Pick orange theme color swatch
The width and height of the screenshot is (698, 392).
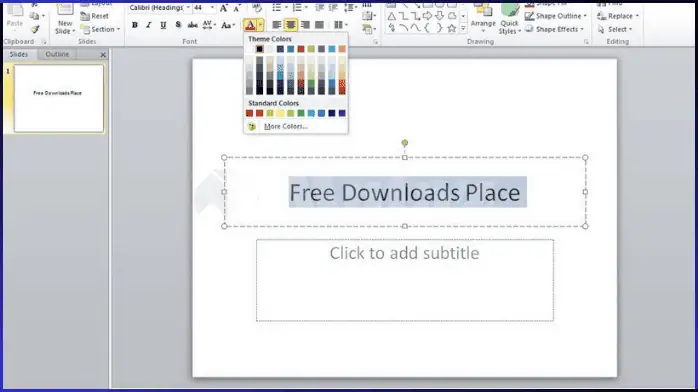pyautogui.click(x=342, y=49)
